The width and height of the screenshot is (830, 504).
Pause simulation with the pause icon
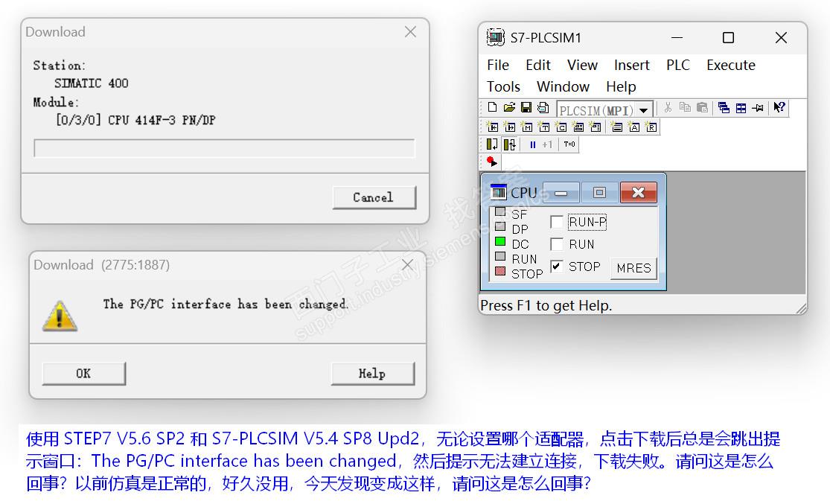pyautogui.click(x=532, y=144)
